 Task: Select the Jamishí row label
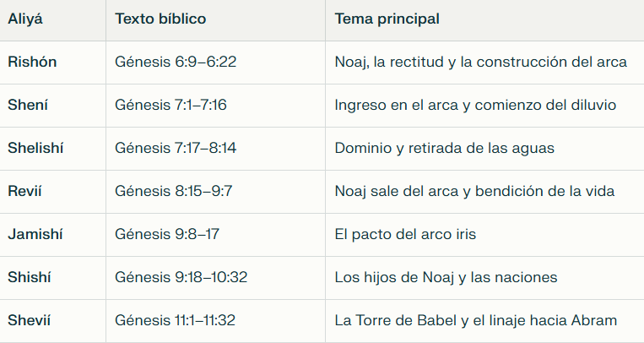(x=35, y=234)
